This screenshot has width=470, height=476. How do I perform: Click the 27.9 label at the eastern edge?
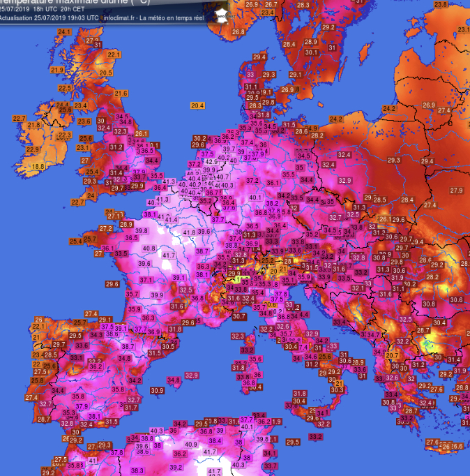click(x=456, y=191)
